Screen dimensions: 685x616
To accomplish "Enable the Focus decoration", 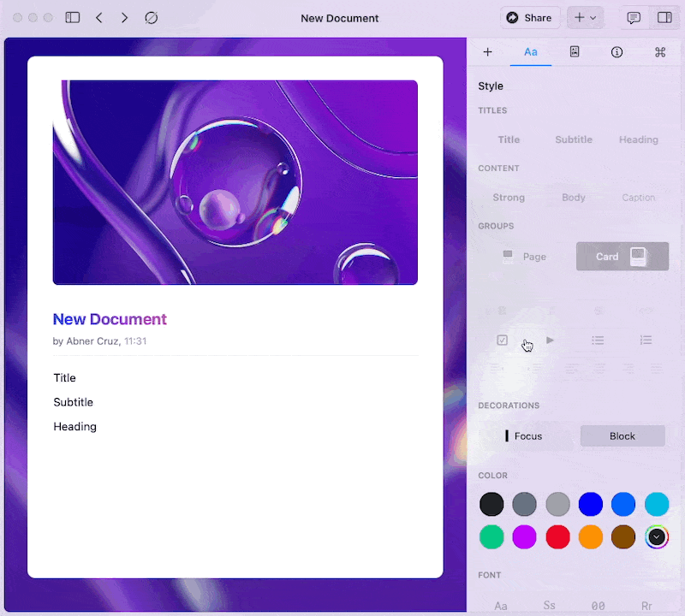I will coord(524,435).
